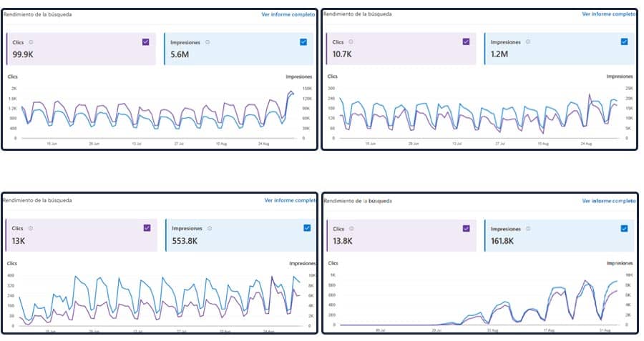Click info icon beside Impresiones 5.6M

[208, 42]
